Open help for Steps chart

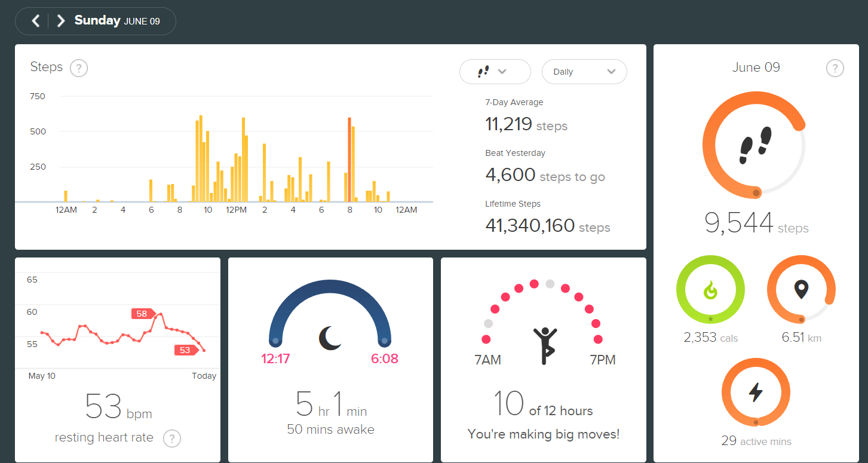pos(79,68)
